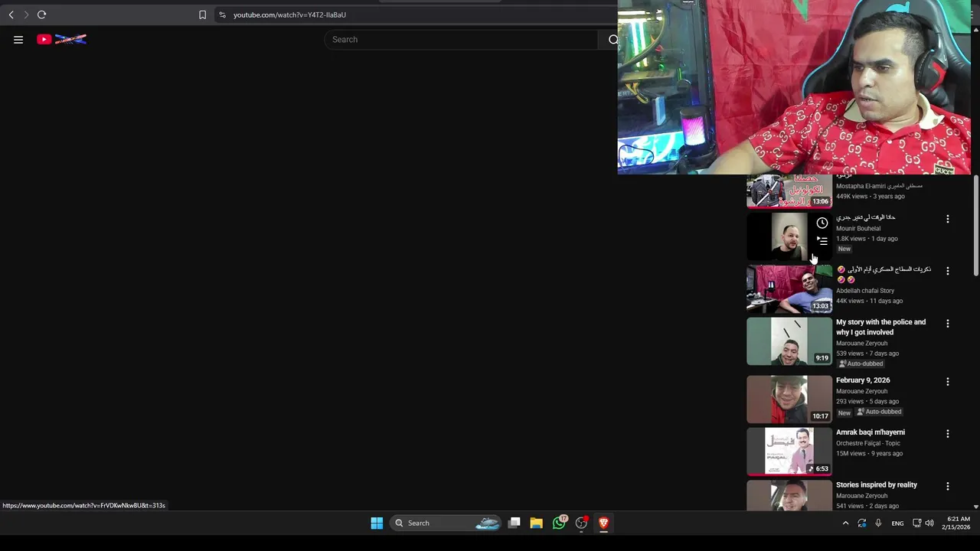The width and height of the screenshot is (980, 551).
Task: Open the 9:19 police story thumbnail
Action: pyautogui.click(x=789, y=342)
